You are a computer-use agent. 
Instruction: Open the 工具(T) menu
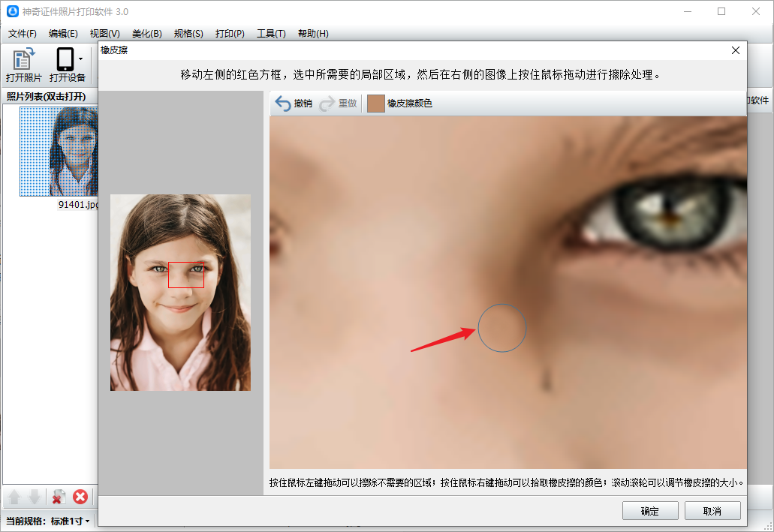click(x=271, y=34)
